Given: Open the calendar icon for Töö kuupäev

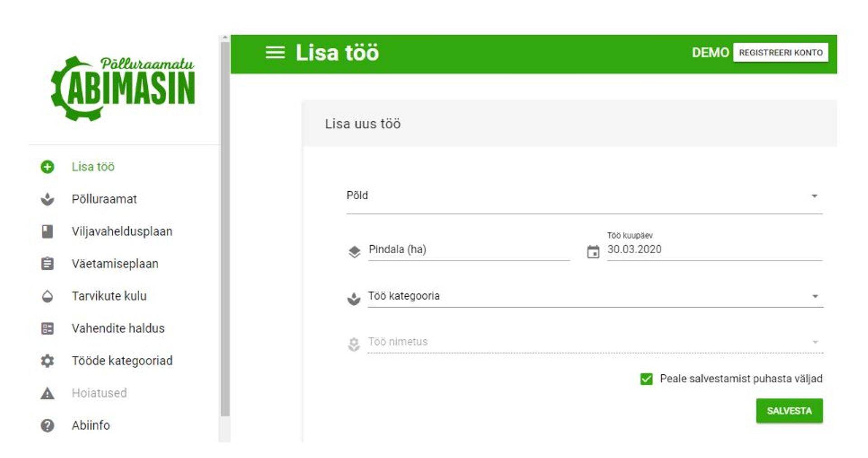Looking at the screenshot, I should [593, 252].
